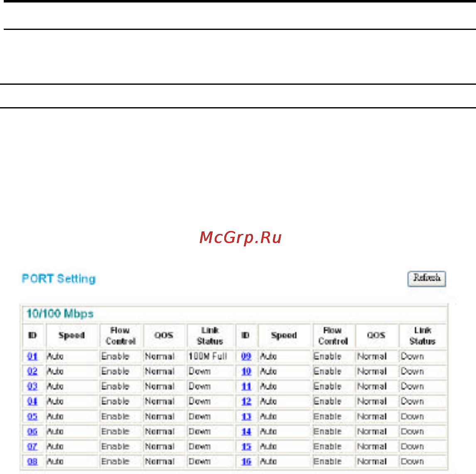Click the 'Down' link status for port 09

412,356
